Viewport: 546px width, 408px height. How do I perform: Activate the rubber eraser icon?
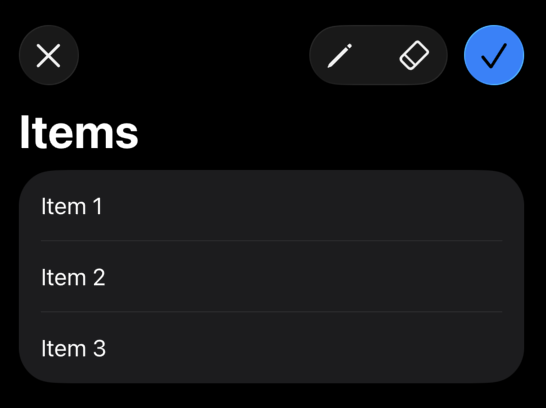pos(414,55)
